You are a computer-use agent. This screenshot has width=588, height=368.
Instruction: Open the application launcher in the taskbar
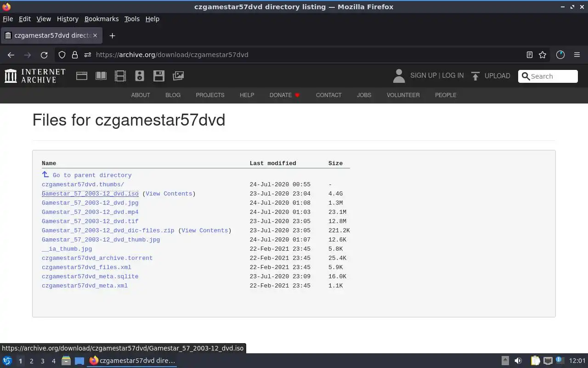(x=7, y=361)
